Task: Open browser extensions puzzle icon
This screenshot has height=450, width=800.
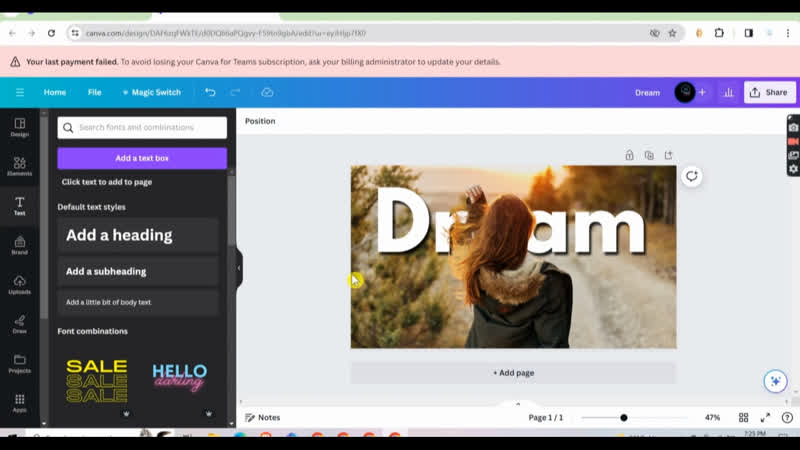Action: (719, 33)
